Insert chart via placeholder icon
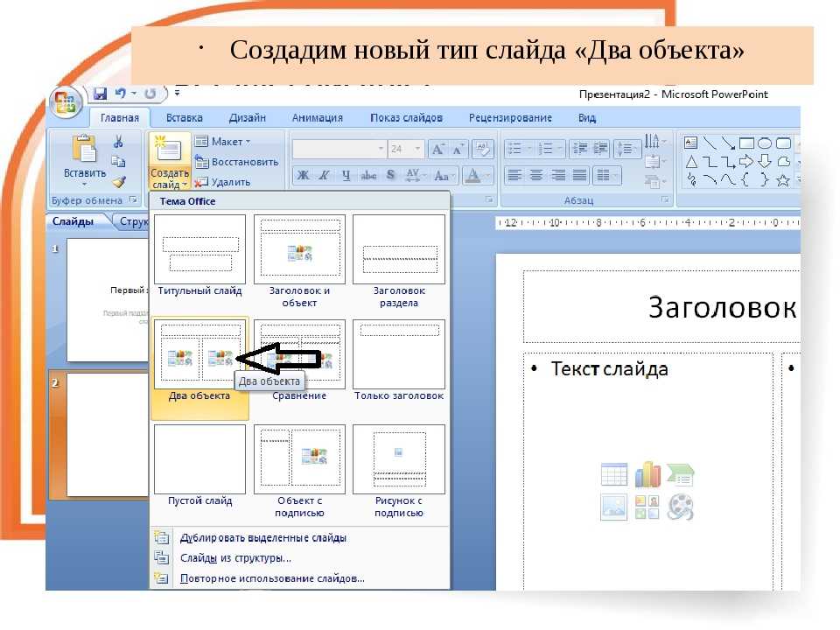 (647, 473)
